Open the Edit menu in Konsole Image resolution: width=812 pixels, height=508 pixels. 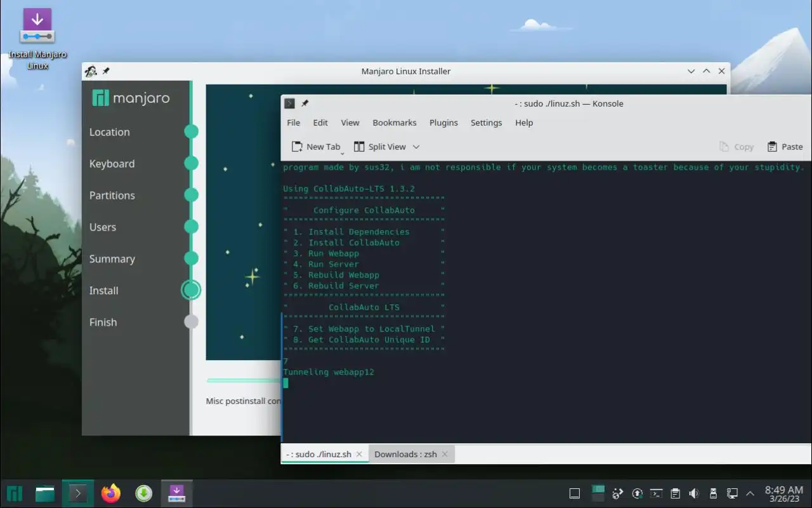coord(320,123)
